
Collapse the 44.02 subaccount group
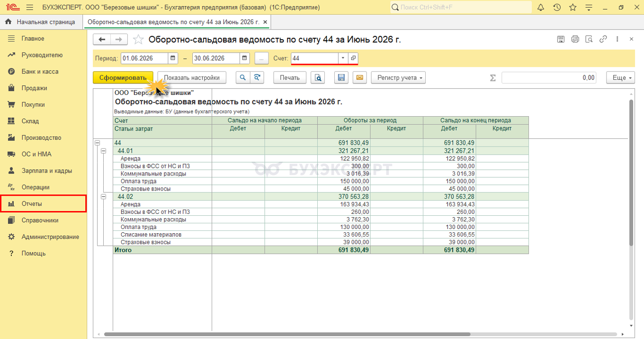tap(103, 197)
